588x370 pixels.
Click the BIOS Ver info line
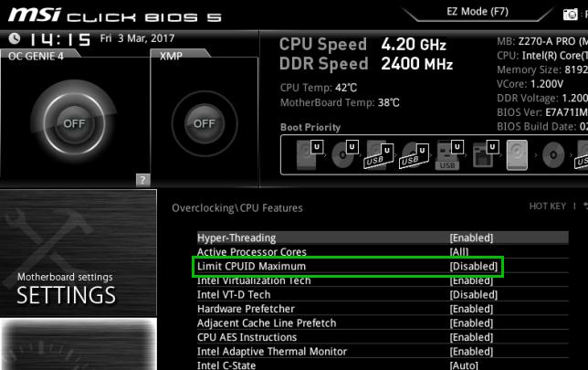[542, 112]
